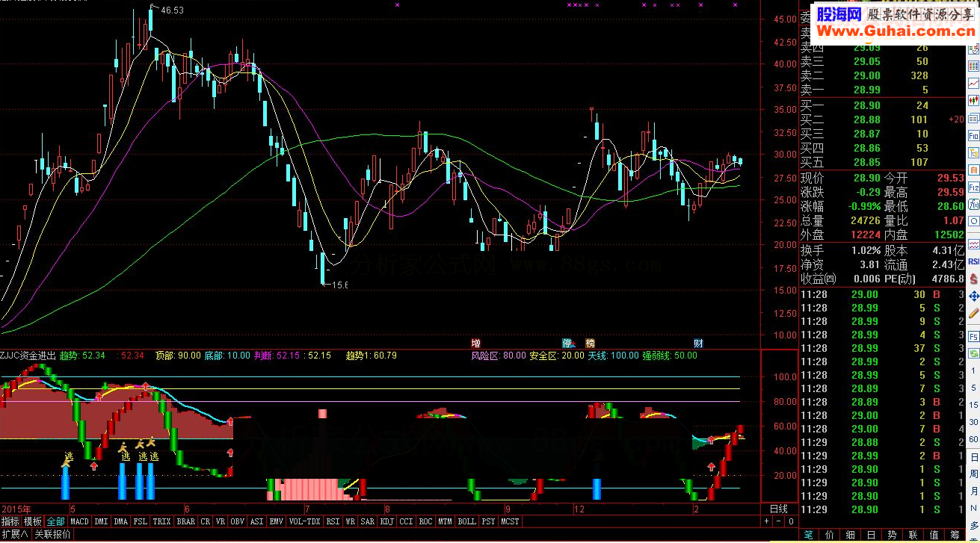Switch indicator to MACD
Viewport: 980px width, 543px height.
point(80,521)
